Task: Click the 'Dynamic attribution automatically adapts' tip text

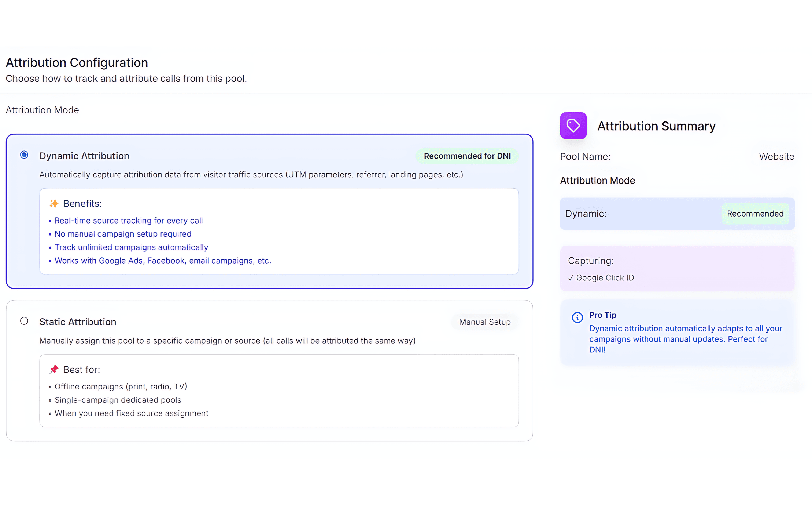Action: point(686,339)
